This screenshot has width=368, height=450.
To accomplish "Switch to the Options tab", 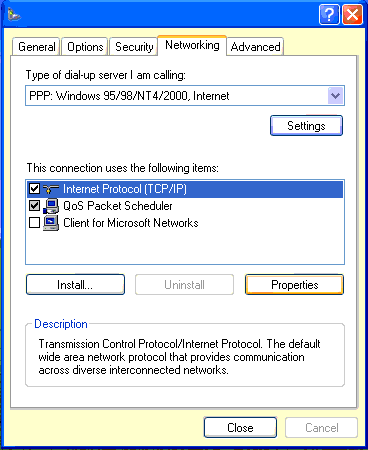I will tap(85, 47).
